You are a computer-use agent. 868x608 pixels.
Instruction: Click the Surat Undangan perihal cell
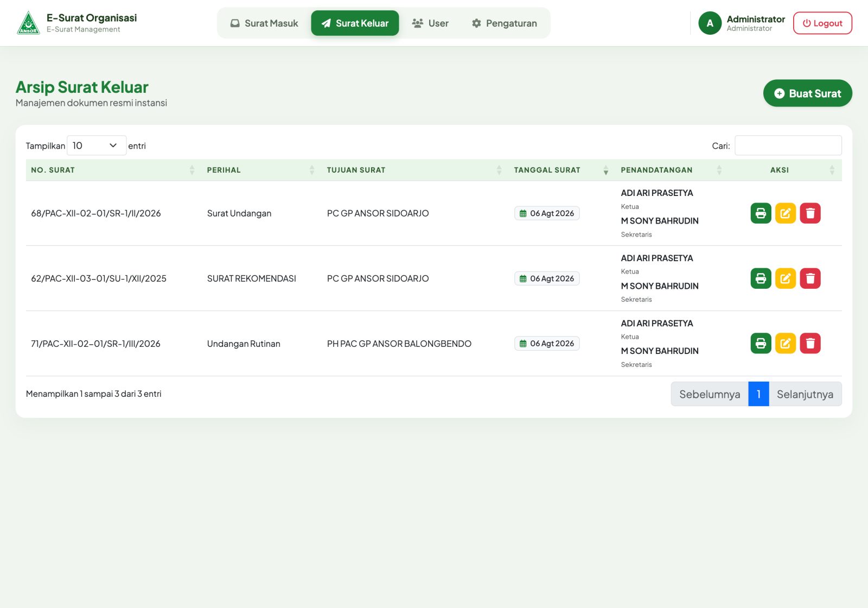tap(239, 213)
